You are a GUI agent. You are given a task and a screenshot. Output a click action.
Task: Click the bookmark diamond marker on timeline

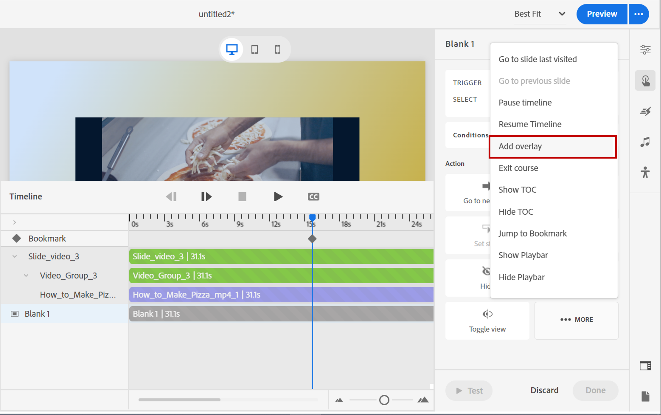tap(312, 238)
